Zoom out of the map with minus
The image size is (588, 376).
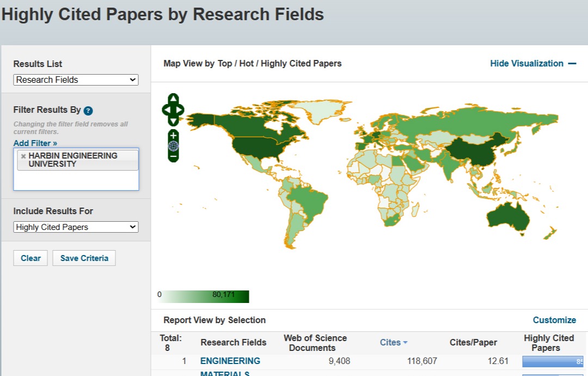point(173,156)
